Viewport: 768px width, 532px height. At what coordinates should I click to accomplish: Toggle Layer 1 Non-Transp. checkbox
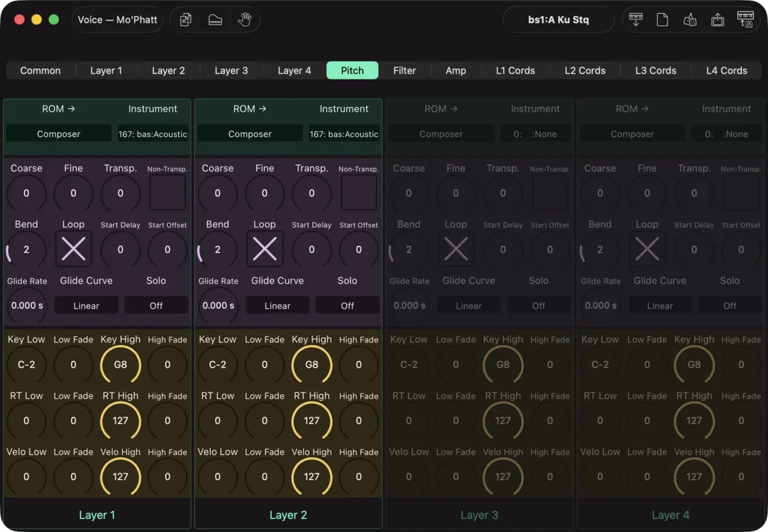(168, 193)
